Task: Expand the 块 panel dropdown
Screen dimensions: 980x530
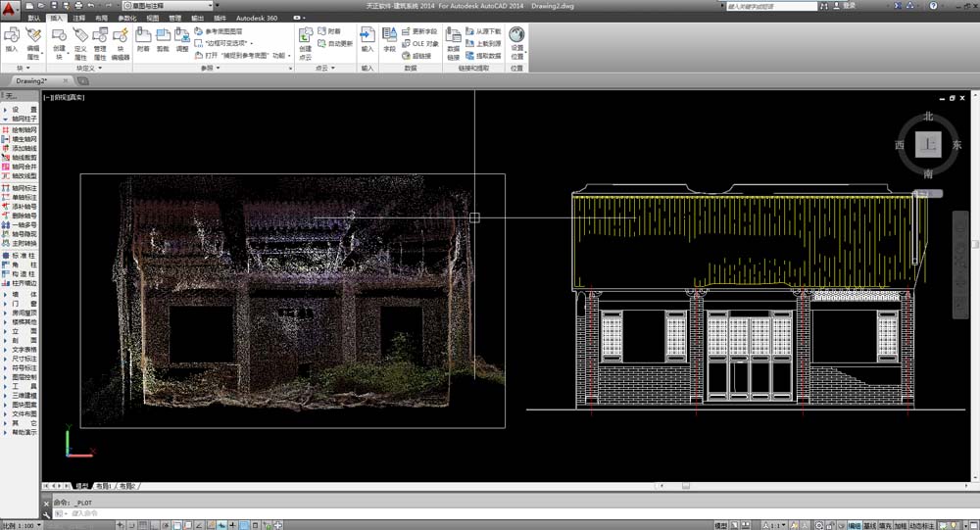Action: pyautogui.click(x=24, y=68)
